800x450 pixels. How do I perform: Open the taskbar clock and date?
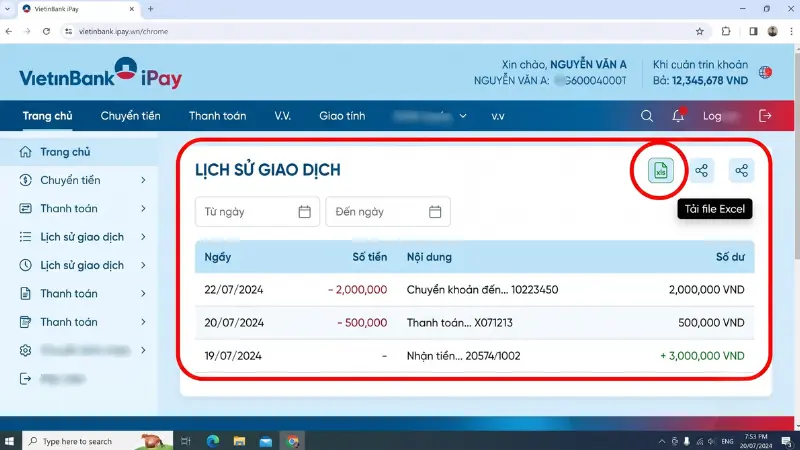coord(756,441)
